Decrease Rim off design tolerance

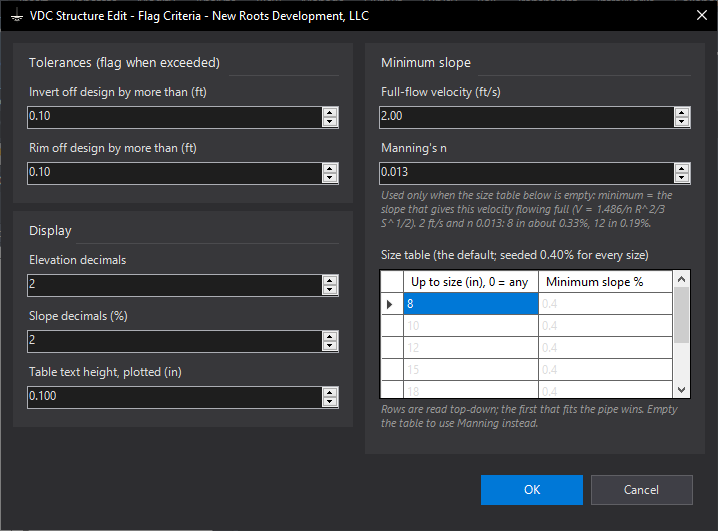point(330,178)
